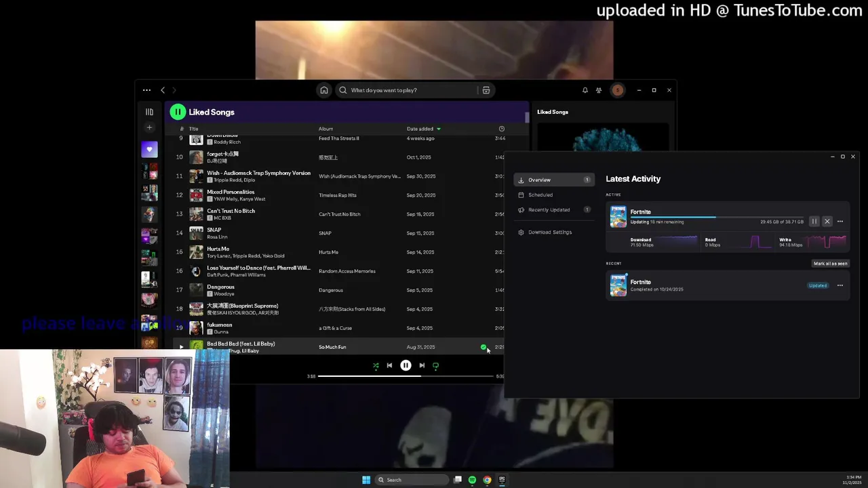The width and height of the screenshot is (868, 488).
Task: Open more options for the completed Fortnite
Action: (x=840, y=285)
